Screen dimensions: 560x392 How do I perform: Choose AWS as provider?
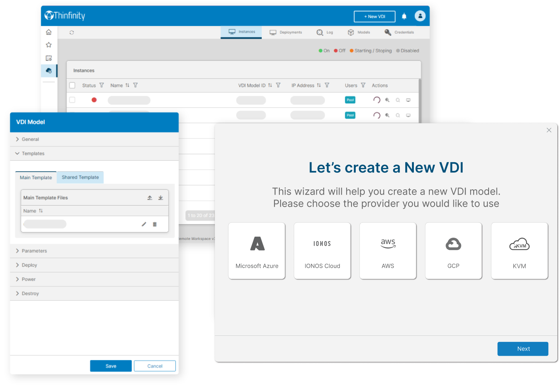[388, 251]
